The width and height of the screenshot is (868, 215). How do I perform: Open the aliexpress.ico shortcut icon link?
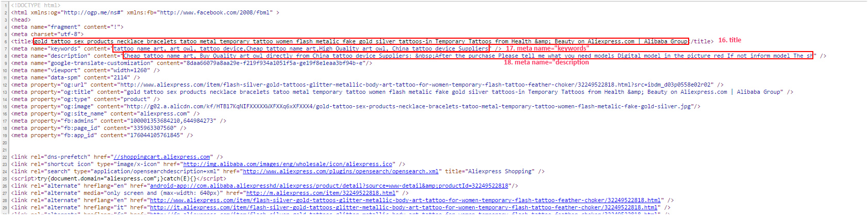288,164
